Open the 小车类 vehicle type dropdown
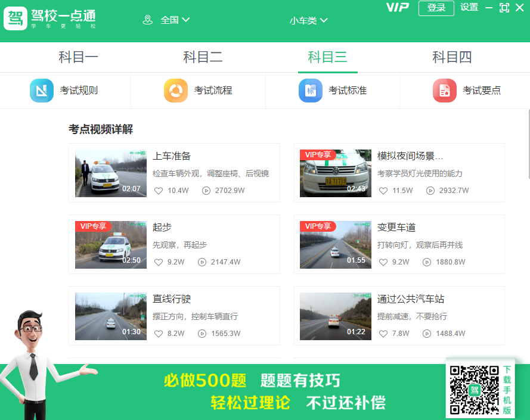Viewport: 530px width, 420px height. pos(310,20)
